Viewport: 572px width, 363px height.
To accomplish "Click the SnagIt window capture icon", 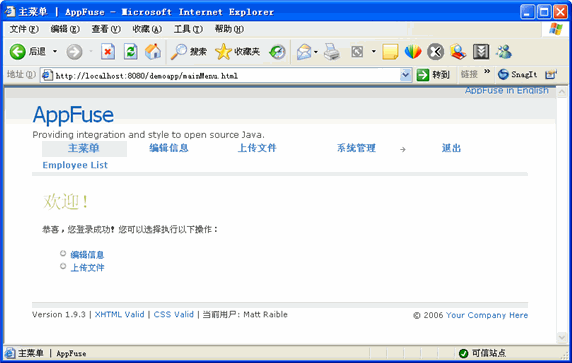I will (550, 74).
